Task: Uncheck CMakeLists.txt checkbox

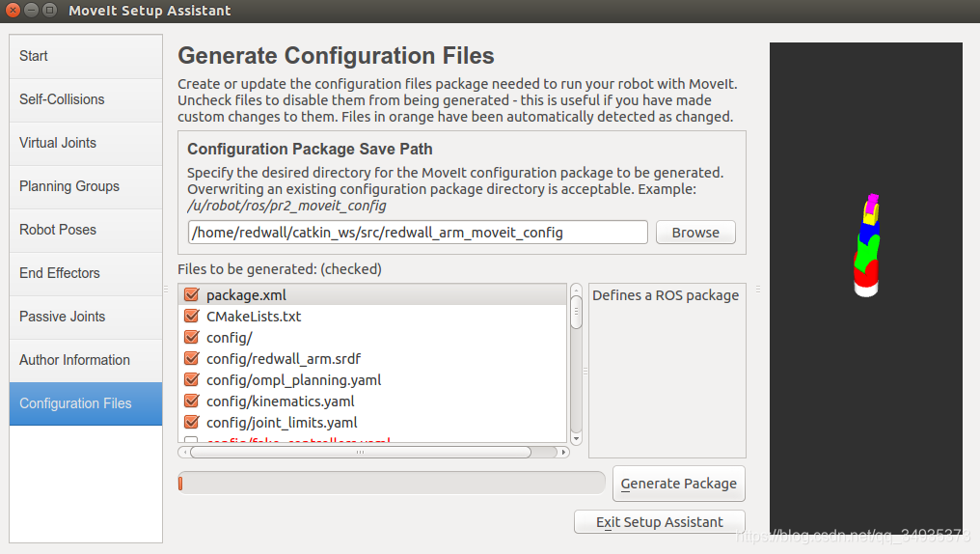Action: (192, 316)
